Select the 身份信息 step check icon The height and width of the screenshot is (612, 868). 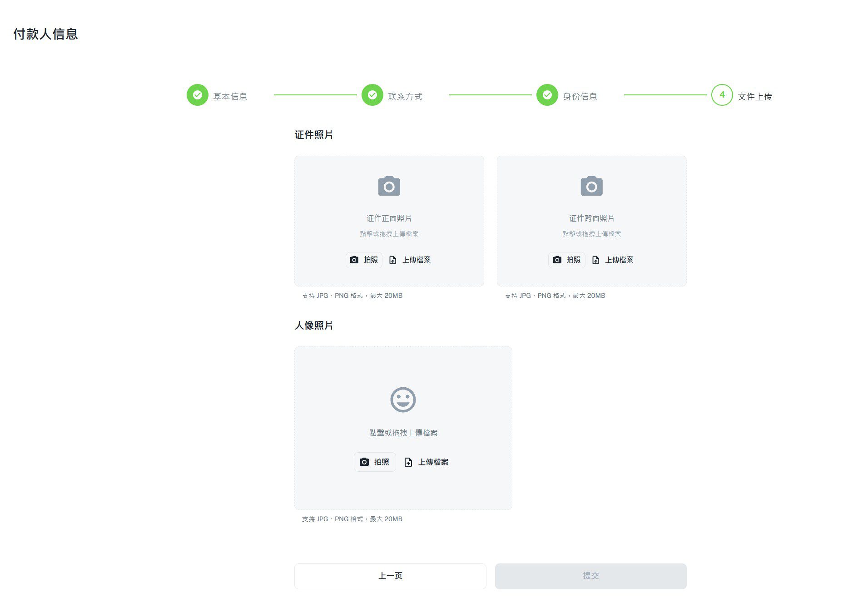point(547,95)
